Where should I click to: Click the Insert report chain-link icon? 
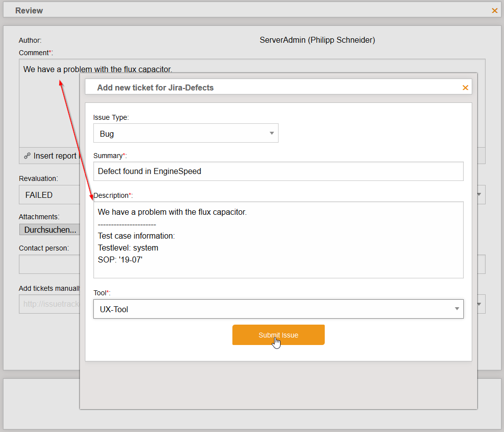27,156
